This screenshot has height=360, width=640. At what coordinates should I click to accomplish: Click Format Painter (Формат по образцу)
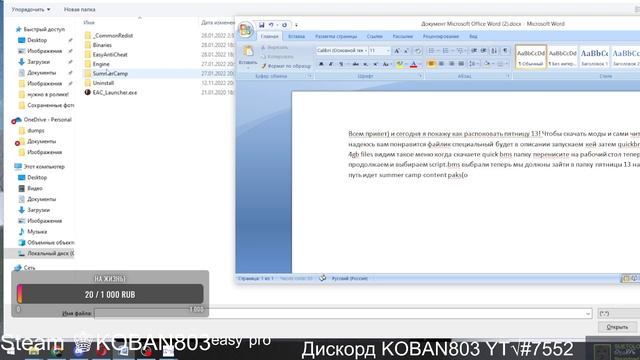point(286,66)
